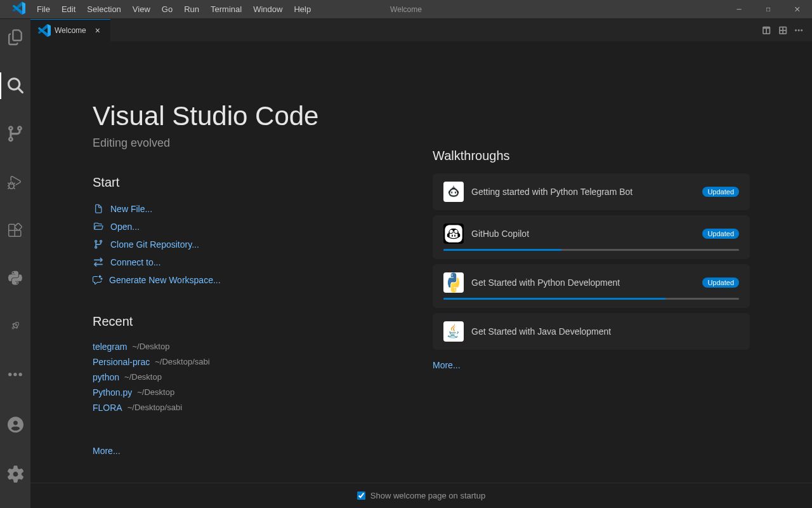
Task: Open recent folder FLORA
Action: click(x=107, y=408)
